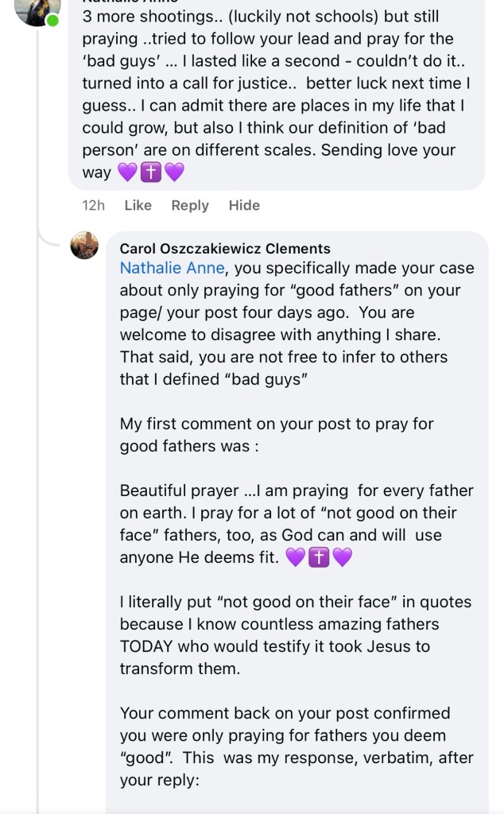
Task: Reply to Nathalie Anne's comment
Action: pyautogui.click(x=190, y=205)
